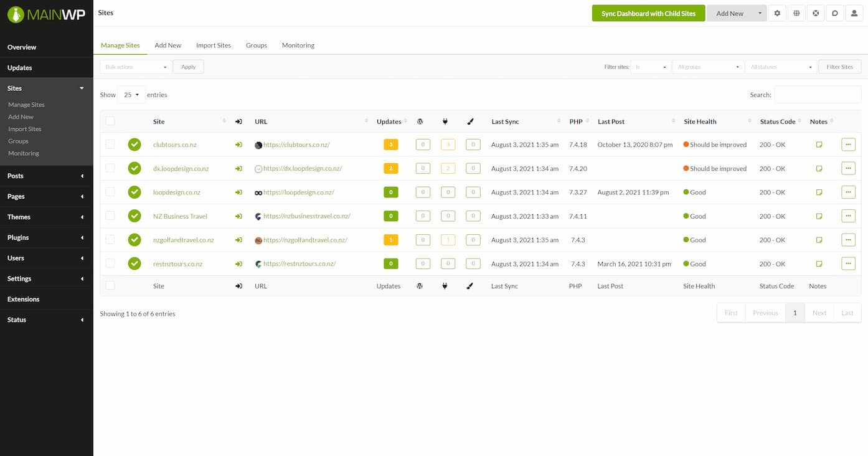The width and height of the screenshot is (868, 456).
Task: Change the Show 25 entries dropdown
Action: click(x=131, y=95)
